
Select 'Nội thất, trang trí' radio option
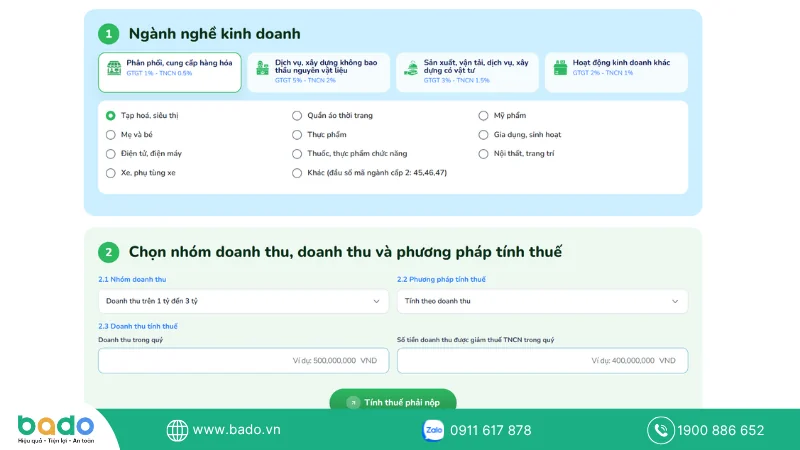[483, 154]
